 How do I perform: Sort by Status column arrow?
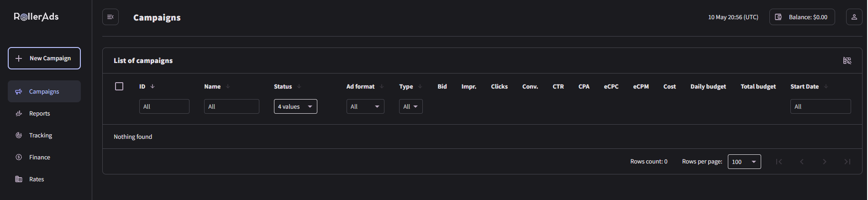299,86
